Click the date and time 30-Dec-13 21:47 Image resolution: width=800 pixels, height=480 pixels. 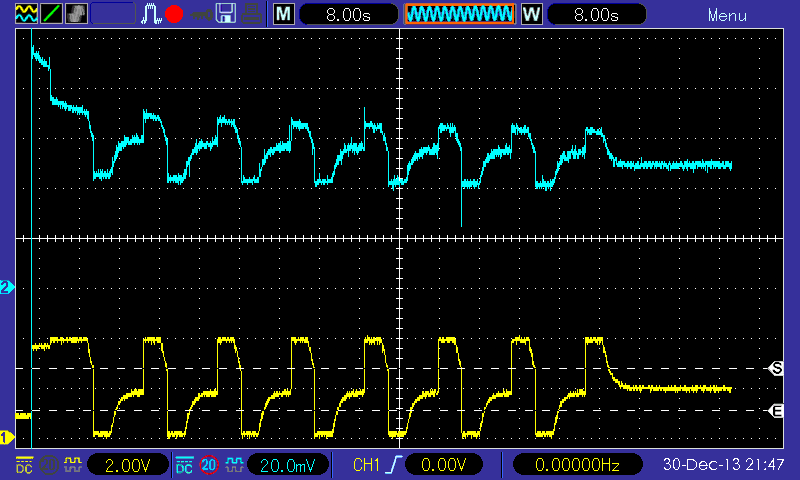[x=723, y=465]
